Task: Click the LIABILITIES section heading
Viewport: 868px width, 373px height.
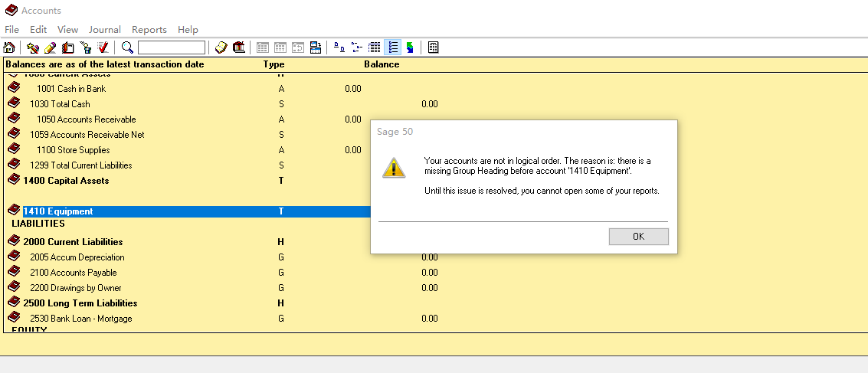Action: click(38, 224)
